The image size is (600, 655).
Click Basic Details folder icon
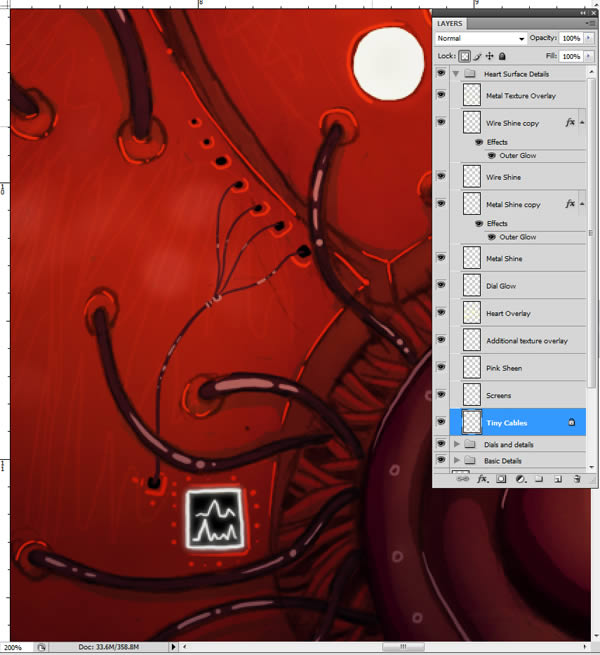pyautogui.click(x=470, y=460)
